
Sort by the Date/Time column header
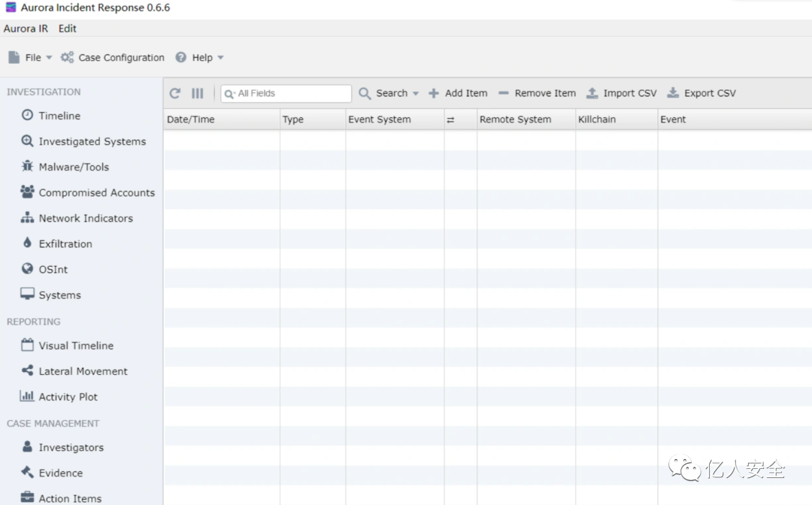coord(222,119)
